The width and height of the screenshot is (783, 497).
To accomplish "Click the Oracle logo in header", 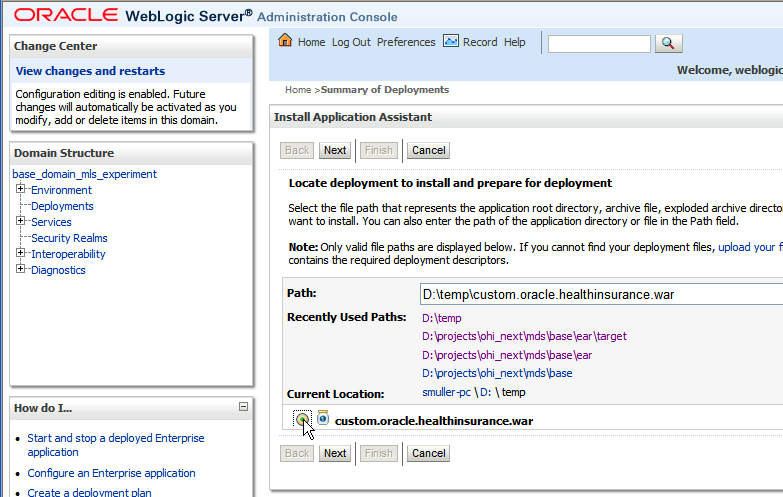I will (x=66, y=15).
